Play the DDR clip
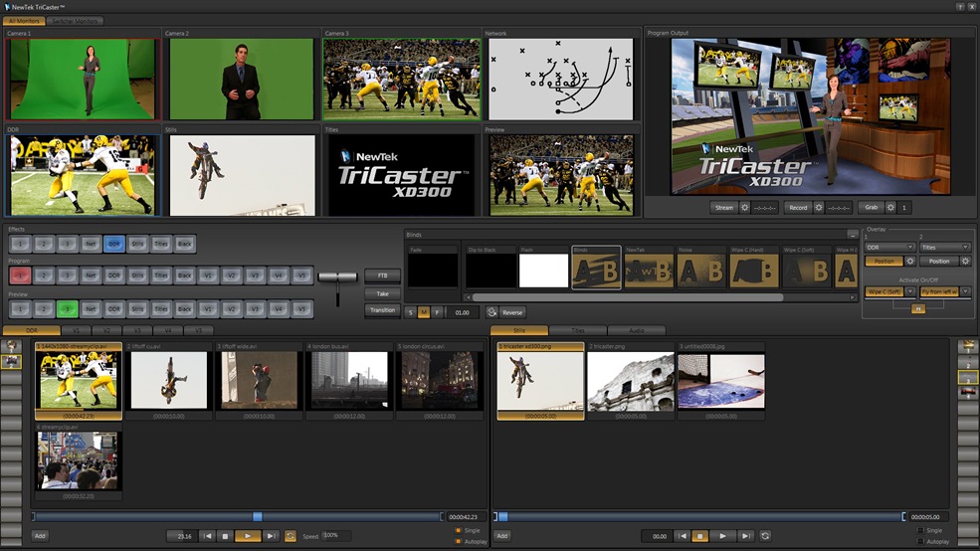Image resolution: width=980 pixels, height=551 pixels. (248, 536)
